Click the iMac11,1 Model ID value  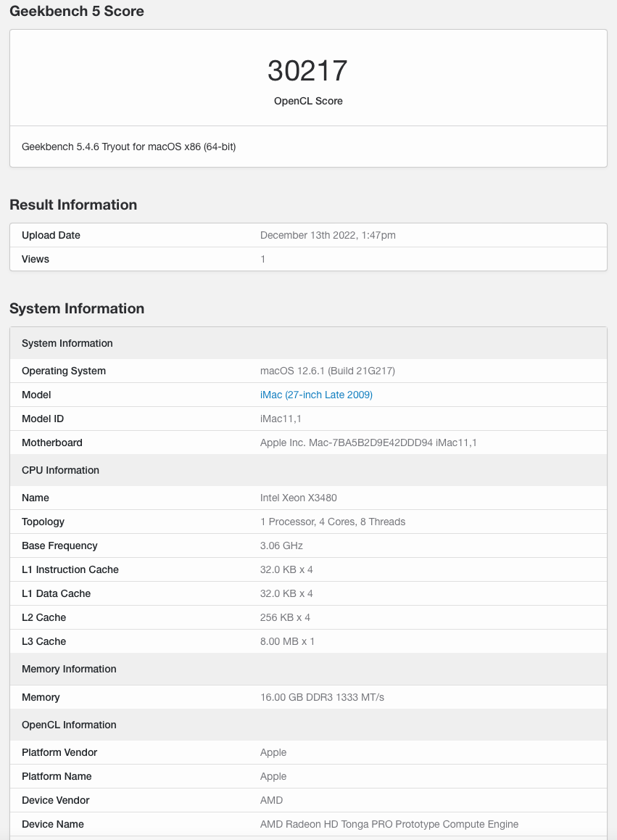pyautogui.click(x=281, y=419)
